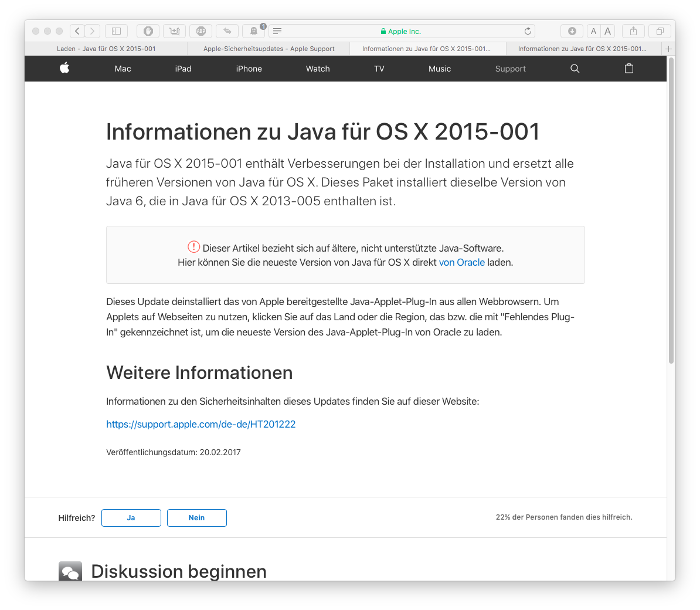Click the 'Hilfreich?' label
The height and width of the screenshot is (610, 700).
tap(77, 518)
